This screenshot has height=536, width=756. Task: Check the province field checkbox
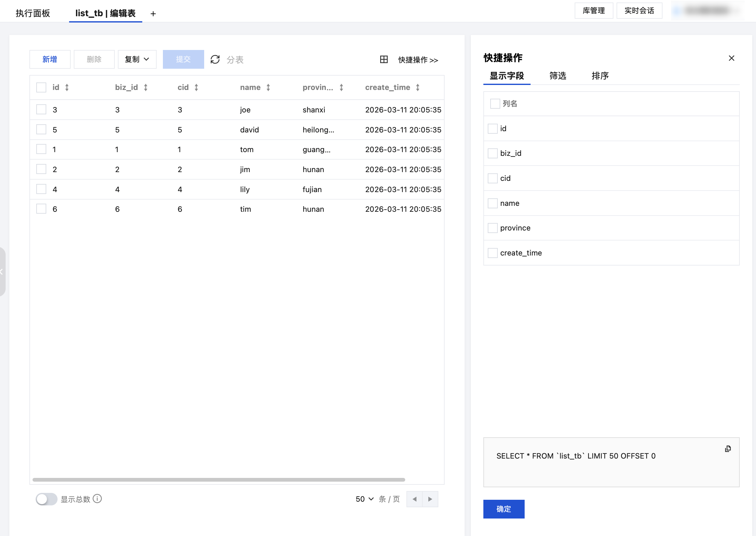(x=492, y=228)
